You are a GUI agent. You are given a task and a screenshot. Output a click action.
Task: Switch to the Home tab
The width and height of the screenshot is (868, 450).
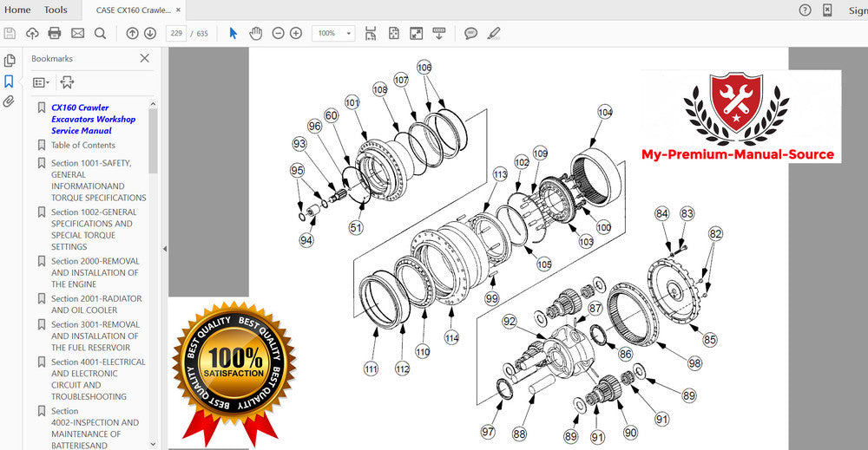click(x=17, y=10)
